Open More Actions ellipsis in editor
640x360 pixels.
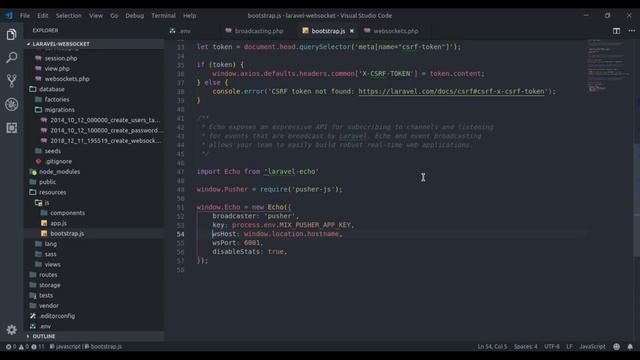click(631, 31)
